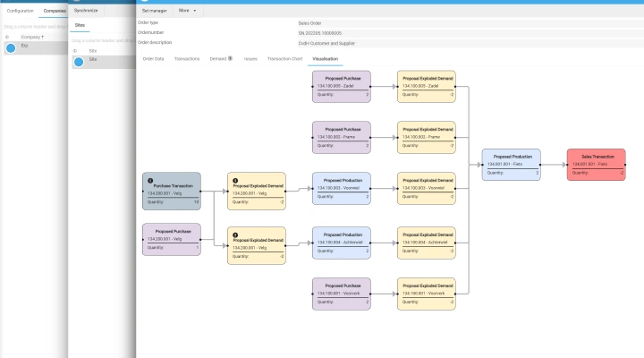Open the Transactions tab
Viewport: 644px width, 358px height.
click(187, 58)
